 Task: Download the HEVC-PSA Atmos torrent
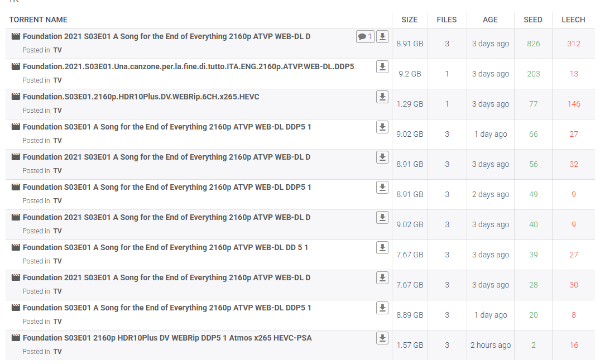[382, 338]
